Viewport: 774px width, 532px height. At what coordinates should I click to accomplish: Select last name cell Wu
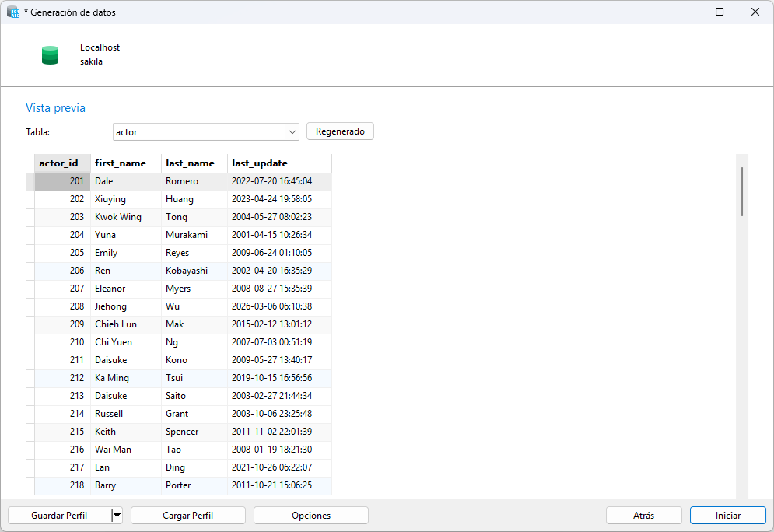point(194,306)
